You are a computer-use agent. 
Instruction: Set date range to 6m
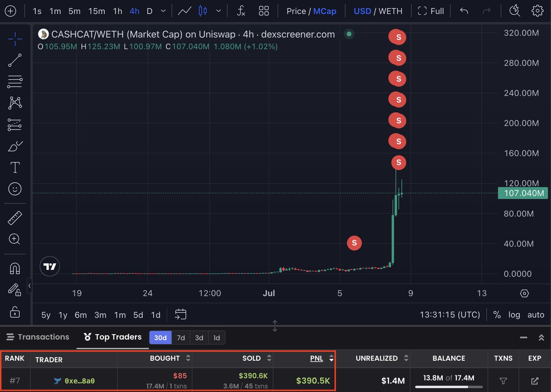point(81,315)
